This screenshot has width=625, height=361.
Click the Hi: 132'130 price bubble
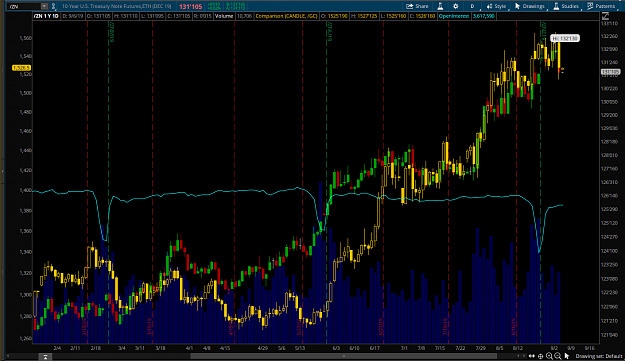(x=565, y=38)
